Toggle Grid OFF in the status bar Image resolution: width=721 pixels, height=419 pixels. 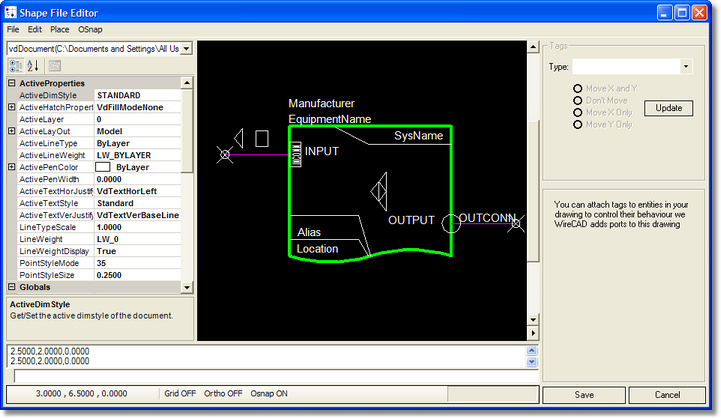click(180, 394)
